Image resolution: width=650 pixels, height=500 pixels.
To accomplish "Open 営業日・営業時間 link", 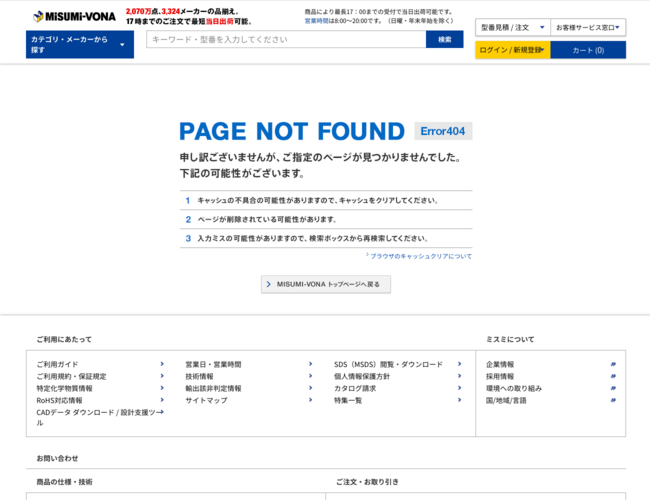I will tap(213, 364).
